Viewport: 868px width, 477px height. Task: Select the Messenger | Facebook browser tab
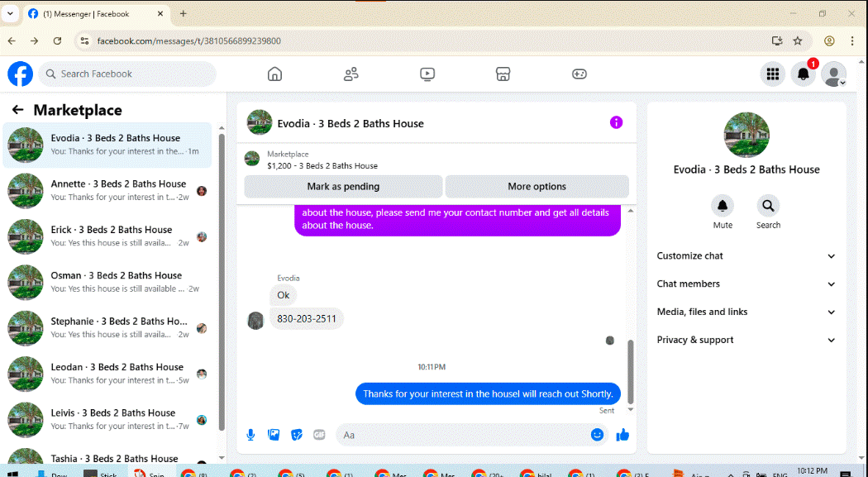point(97,14)
